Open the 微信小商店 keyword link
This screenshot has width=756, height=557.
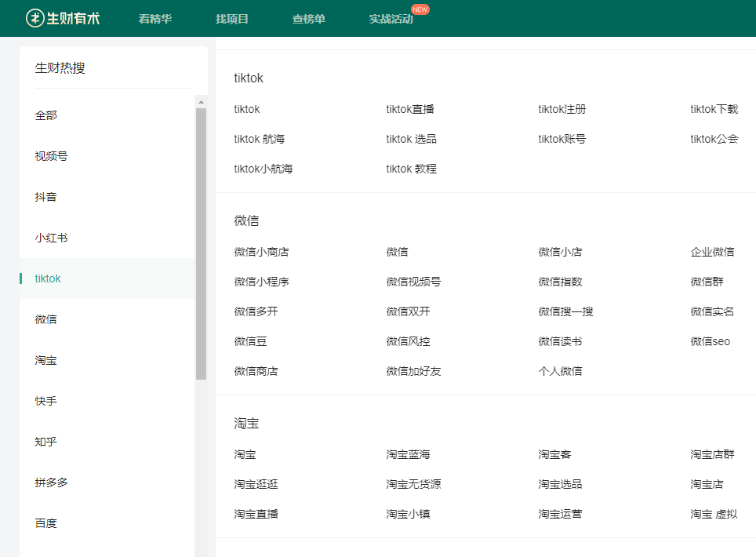(x=261, y=252)
